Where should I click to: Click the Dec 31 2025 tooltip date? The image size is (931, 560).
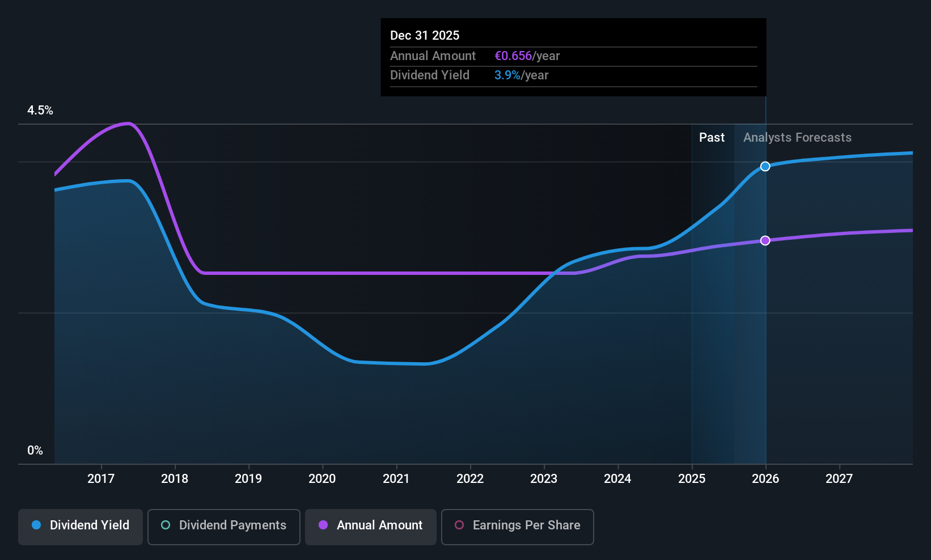(425, 35)
